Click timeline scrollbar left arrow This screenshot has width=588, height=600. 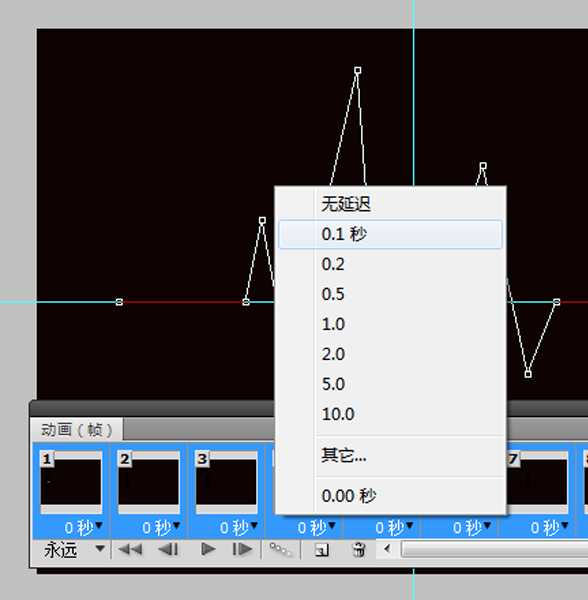pos(387,549)
